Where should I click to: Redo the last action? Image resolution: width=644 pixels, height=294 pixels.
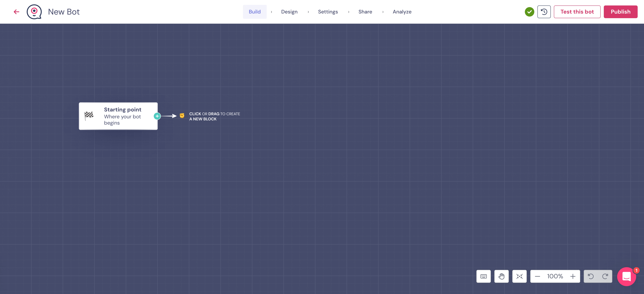[605, 276]
